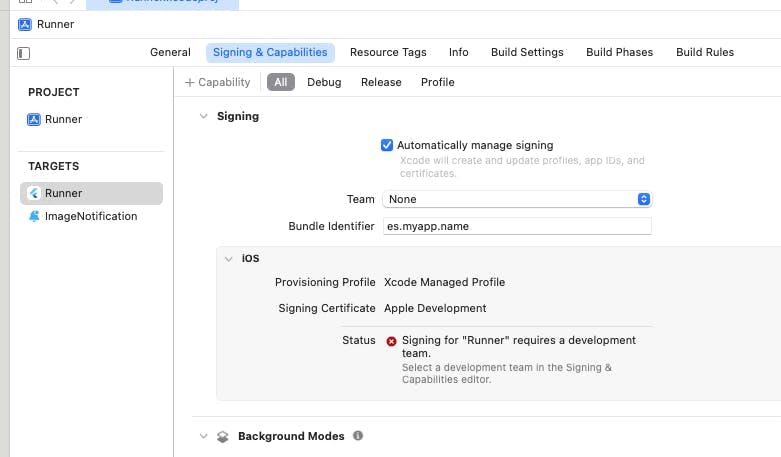Screen dimensions: 781x457
Task: Click the Bundle Identifier text field
Action: click(x=517, y=226)
